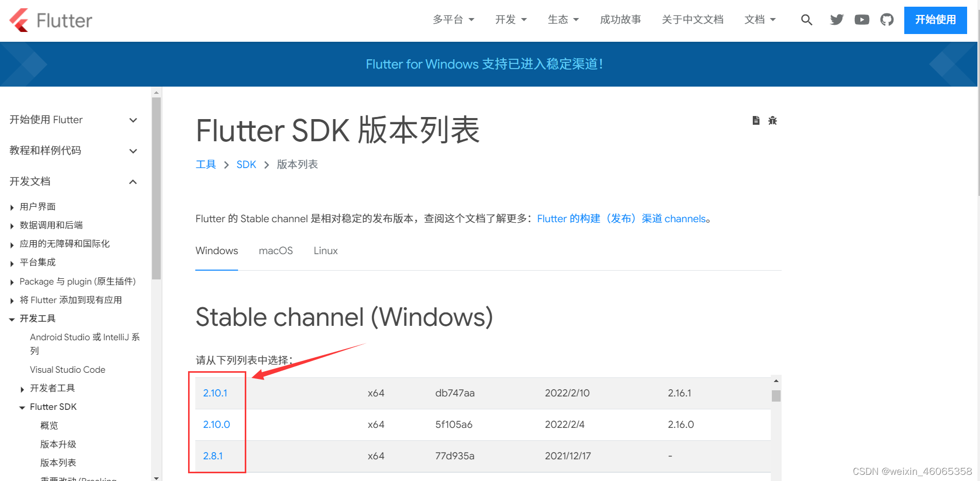980x481 pixels.
Task: Click commit hash db747aa cell
Action: tap(455, 393)
